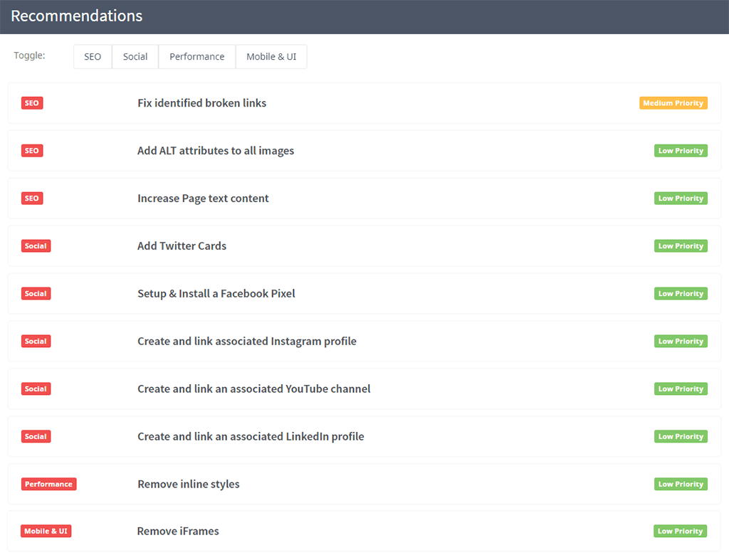This screenshot has height=560, width=729.
Task: Click the Recommendations header title
Action: (x=77, y=16)
